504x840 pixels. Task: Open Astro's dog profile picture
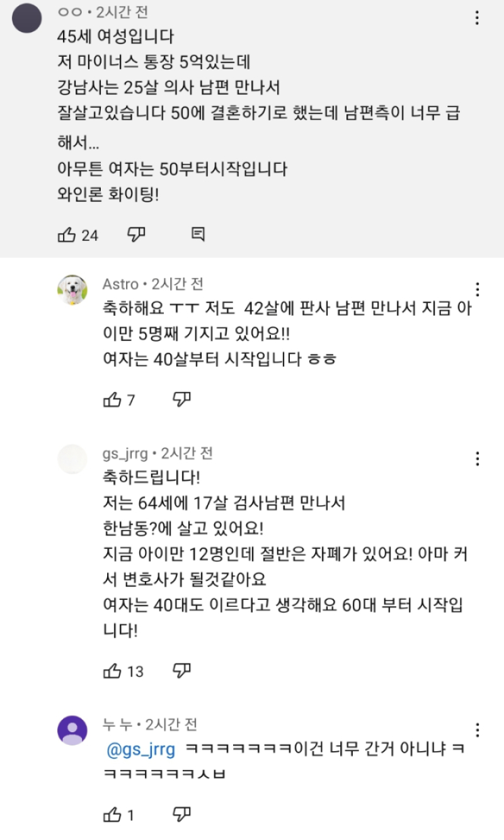[x=72, y=290]
